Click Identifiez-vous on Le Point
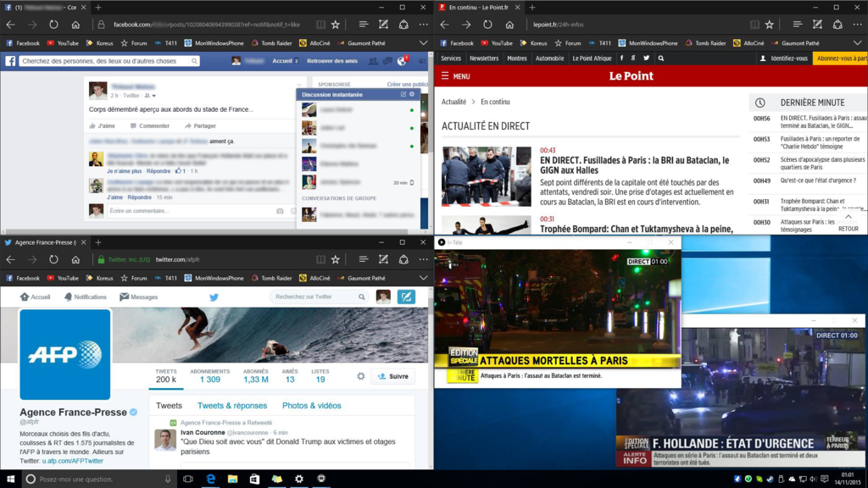868x488 pixels. (x=783, y=58)
